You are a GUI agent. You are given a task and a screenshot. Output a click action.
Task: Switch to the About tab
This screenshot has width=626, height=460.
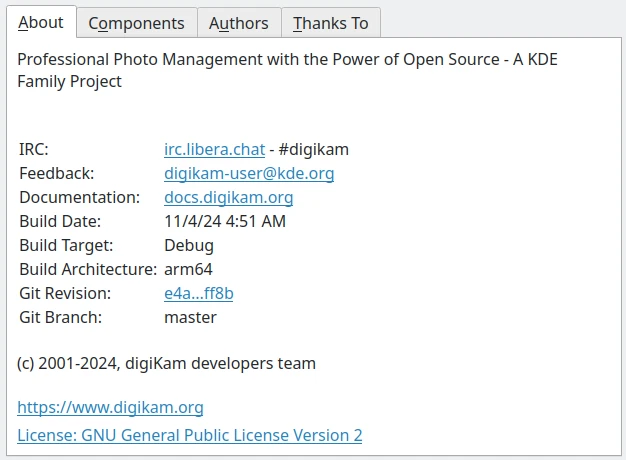(40, 22)
